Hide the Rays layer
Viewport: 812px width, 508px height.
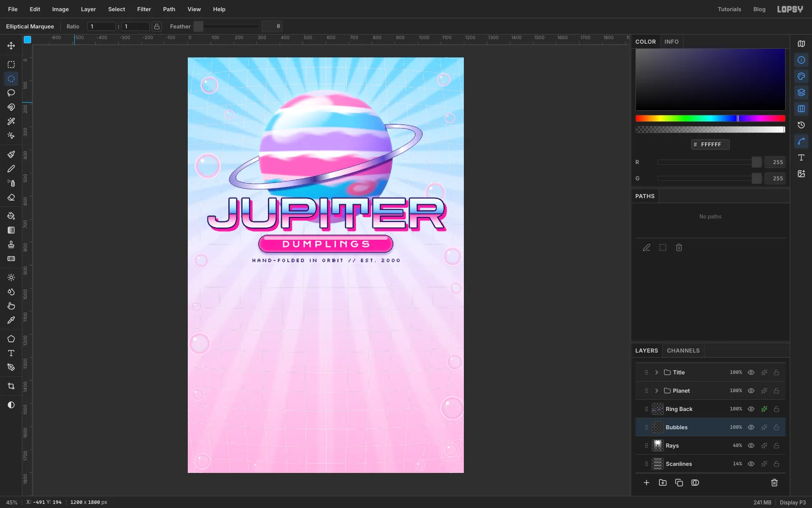pos(751,446)
